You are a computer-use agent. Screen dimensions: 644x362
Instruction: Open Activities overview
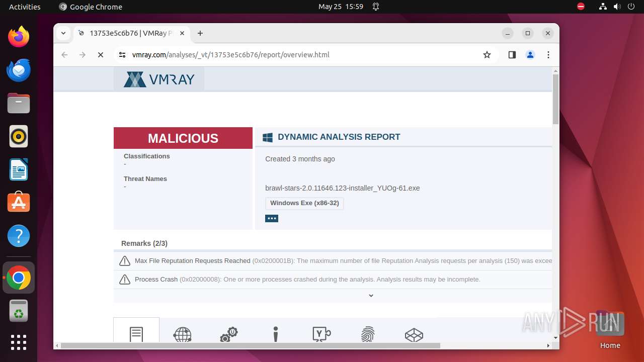[25, 7]
